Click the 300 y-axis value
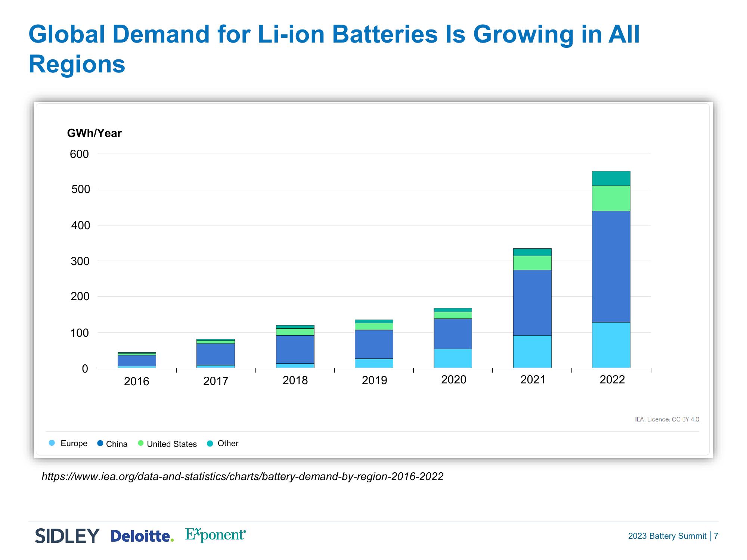 (80, 261)
